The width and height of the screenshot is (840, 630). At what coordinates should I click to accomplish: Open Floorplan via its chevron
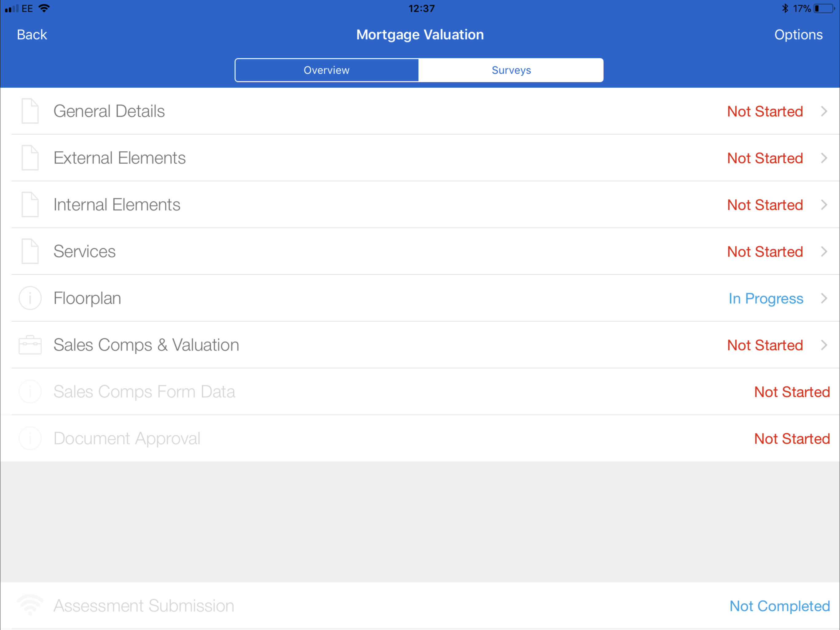(x=824, y=298)
